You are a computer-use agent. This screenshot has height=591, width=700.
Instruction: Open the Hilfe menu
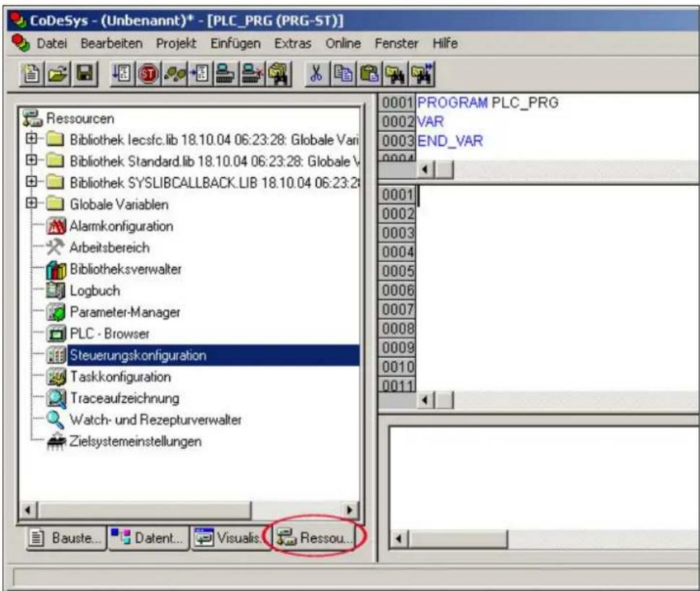pos(445,43)
